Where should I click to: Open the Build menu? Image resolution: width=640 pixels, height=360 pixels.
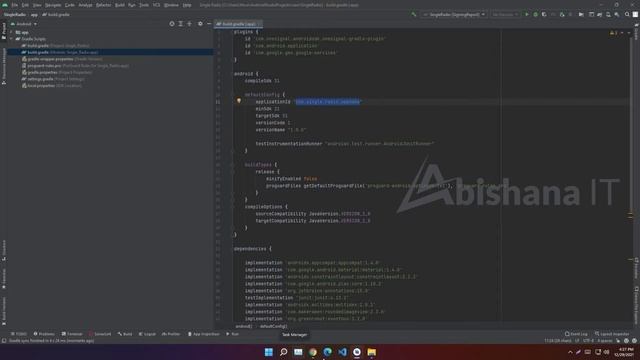click(120, 5)
